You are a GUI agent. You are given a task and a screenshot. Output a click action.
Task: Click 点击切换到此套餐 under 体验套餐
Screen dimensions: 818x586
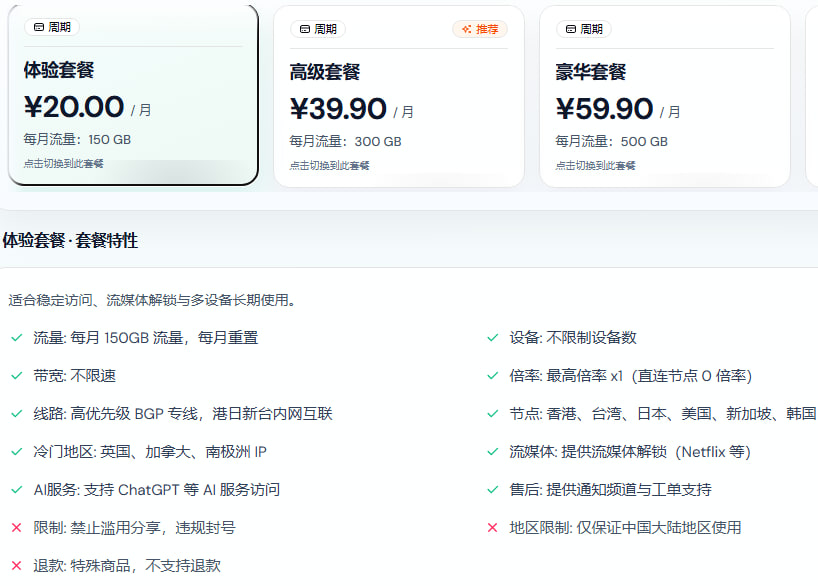tap(64, 163)
